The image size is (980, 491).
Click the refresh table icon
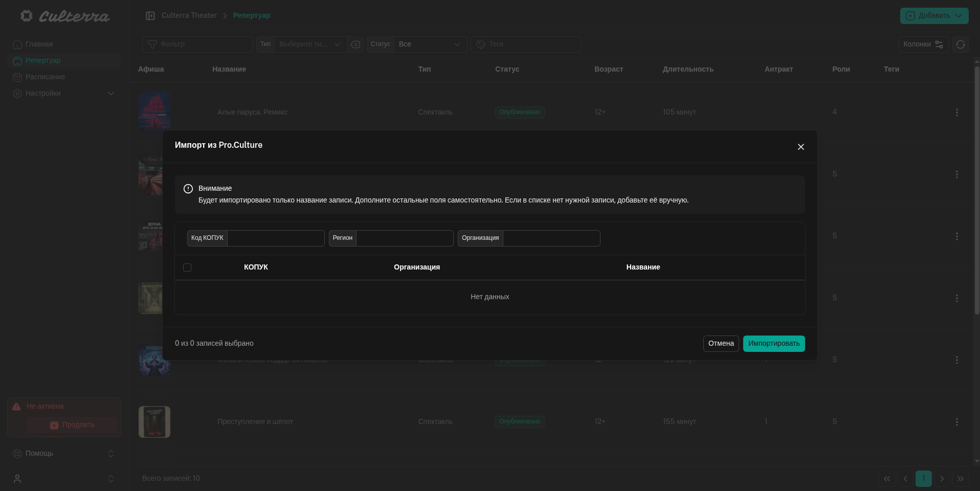[x=960, y=44]
